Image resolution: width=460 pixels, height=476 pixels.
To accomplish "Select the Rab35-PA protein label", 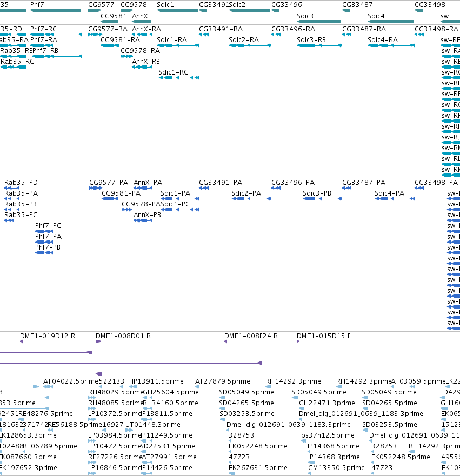I will (21, 193).
